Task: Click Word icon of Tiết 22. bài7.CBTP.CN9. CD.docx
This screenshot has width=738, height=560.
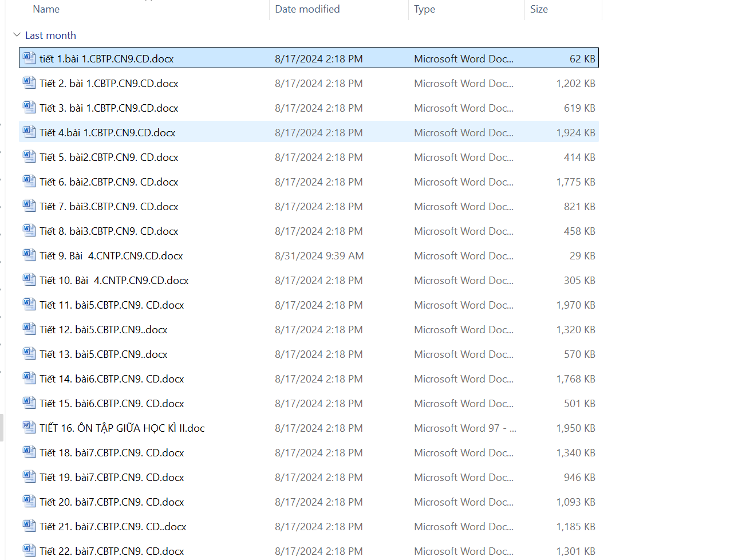Action: pos(29,550)
